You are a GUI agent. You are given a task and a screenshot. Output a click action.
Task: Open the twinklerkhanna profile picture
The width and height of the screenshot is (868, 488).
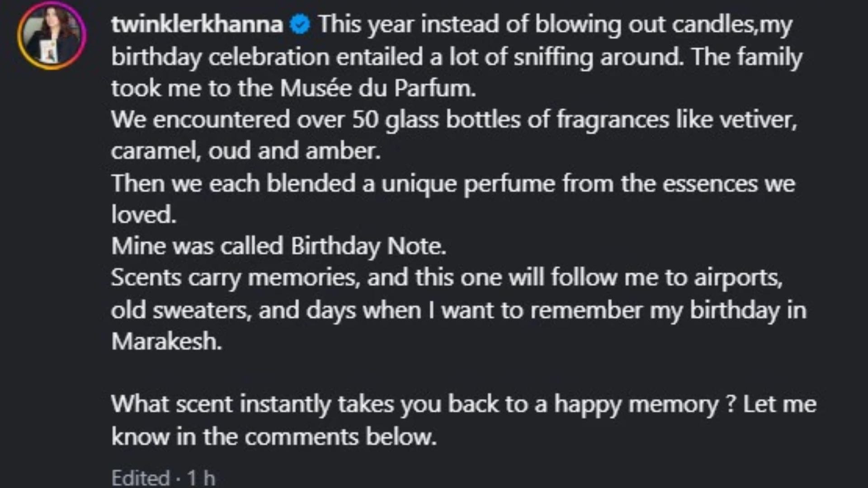pos(52,36)
